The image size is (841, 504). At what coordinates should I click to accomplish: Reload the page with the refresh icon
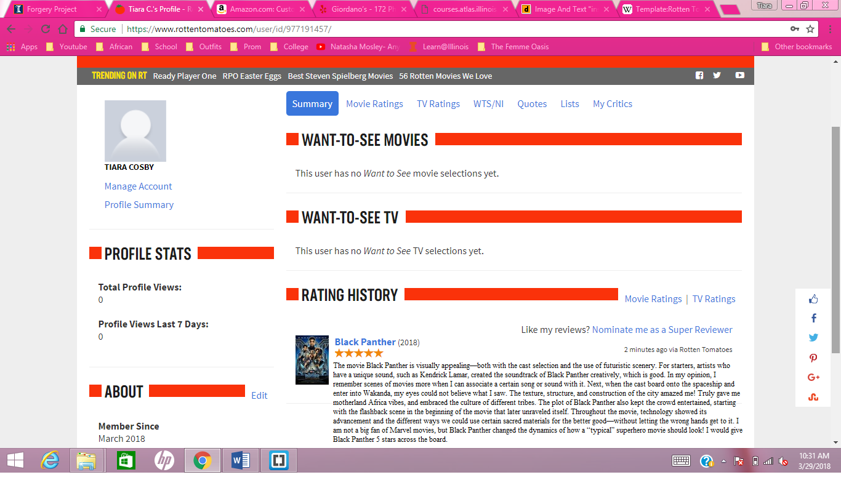pos(46,29)
